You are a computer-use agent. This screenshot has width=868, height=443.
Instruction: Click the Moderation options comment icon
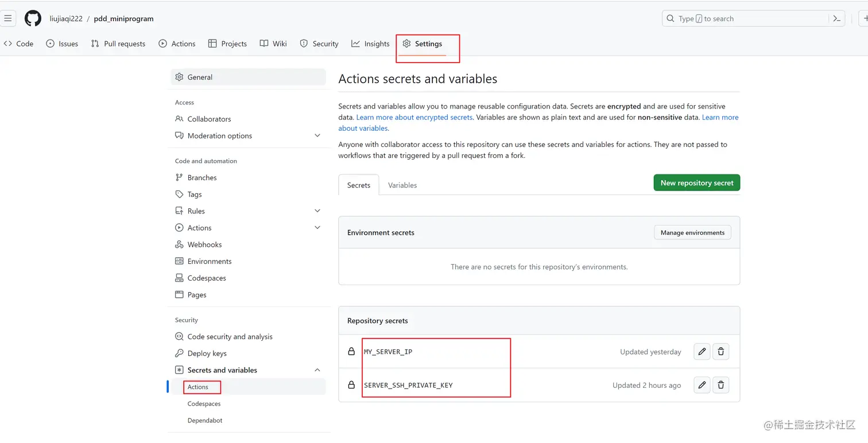(x=179, y=135)
